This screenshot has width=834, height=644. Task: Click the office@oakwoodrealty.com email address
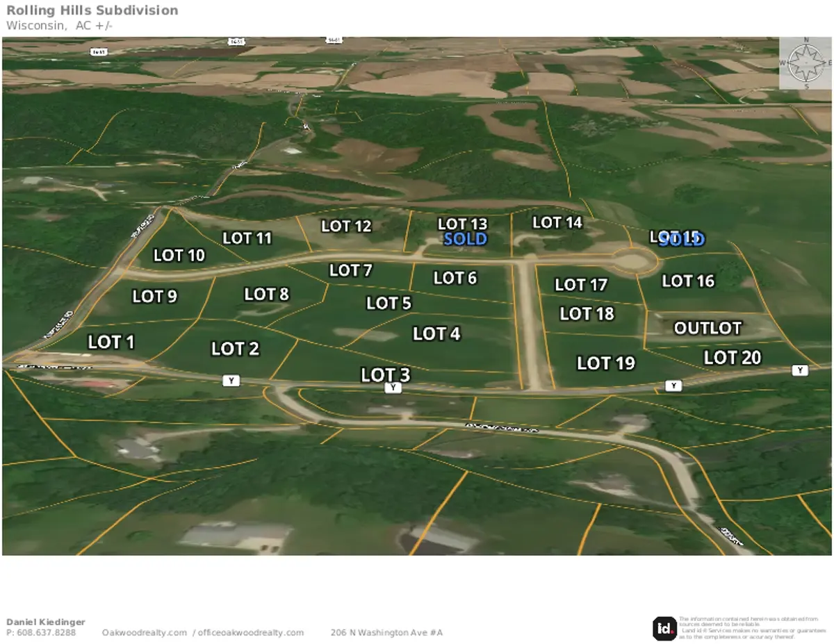251,633
